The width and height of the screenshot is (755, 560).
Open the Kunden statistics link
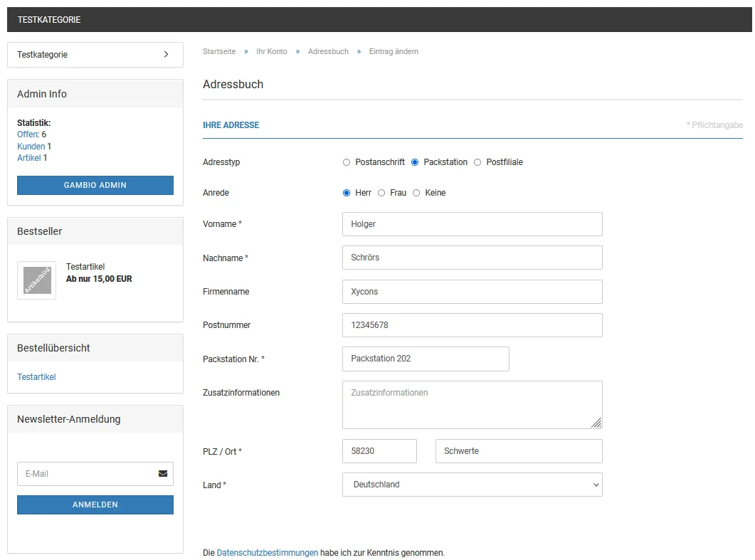[x=31, y=147]
